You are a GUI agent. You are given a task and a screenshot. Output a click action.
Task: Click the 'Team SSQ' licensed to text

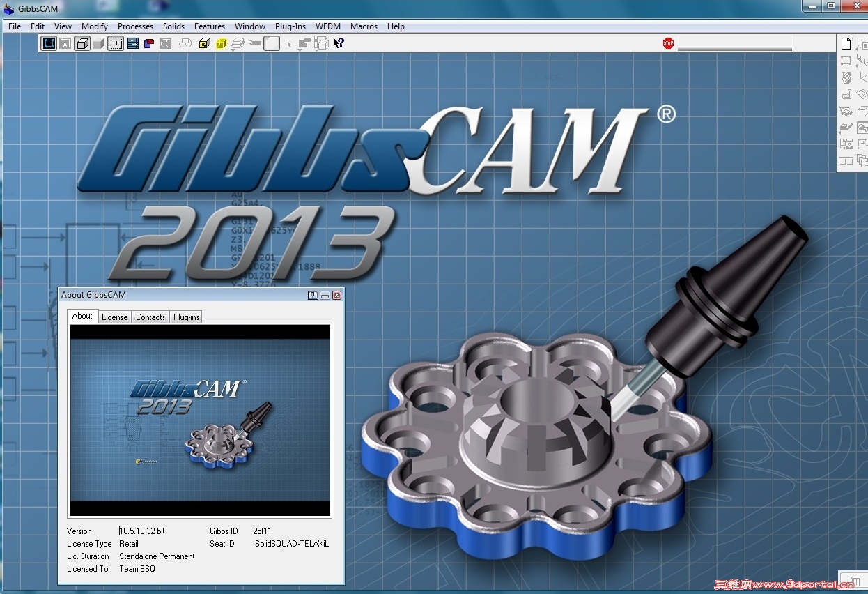click(137, 569)
